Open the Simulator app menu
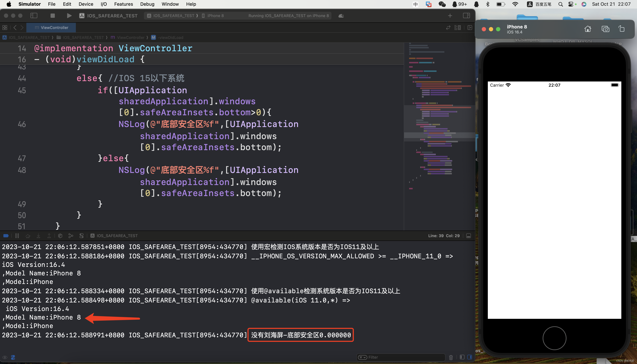 [30, 4]
